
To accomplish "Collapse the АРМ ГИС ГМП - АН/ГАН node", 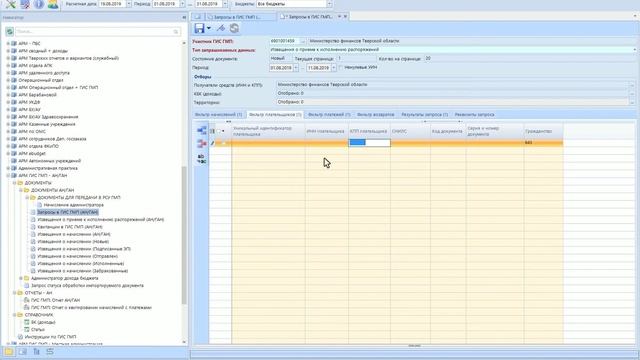I will click(8, 176).
